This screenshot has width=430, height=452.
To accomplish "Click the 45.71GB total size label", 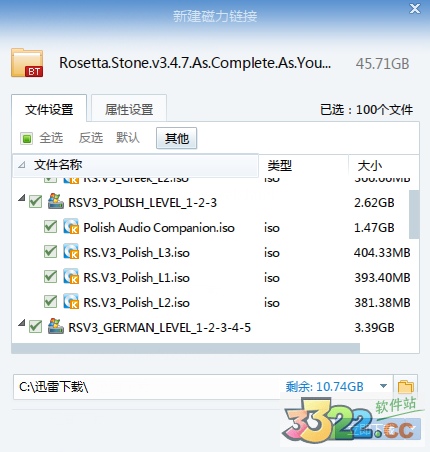I will click(382, 64).
